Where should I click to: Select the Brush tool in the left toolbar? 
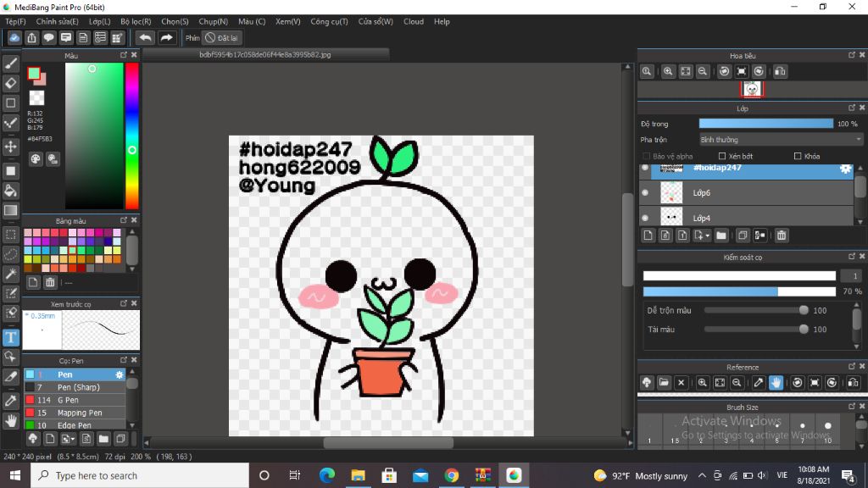tap(11, 63)
